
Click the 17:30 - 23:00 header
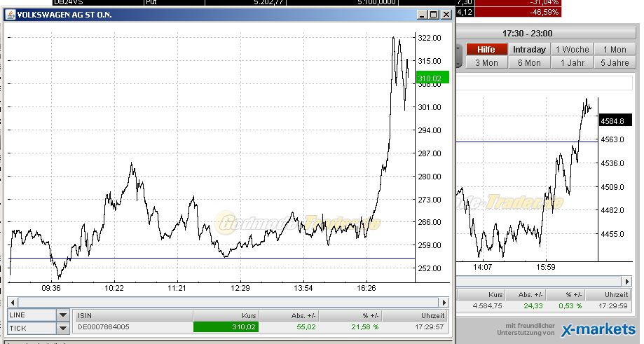(528, 33)
